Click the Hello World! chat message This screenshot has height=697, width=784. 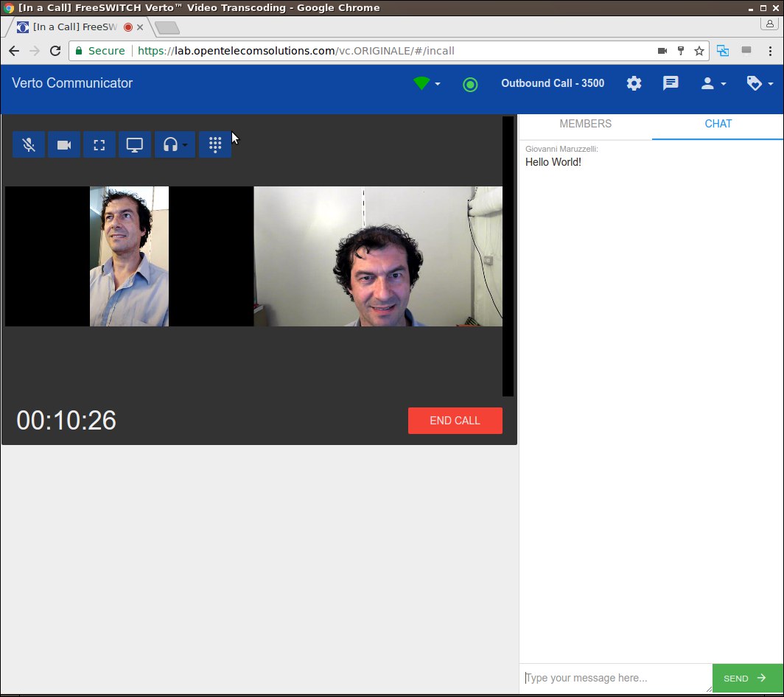point(553,162)
